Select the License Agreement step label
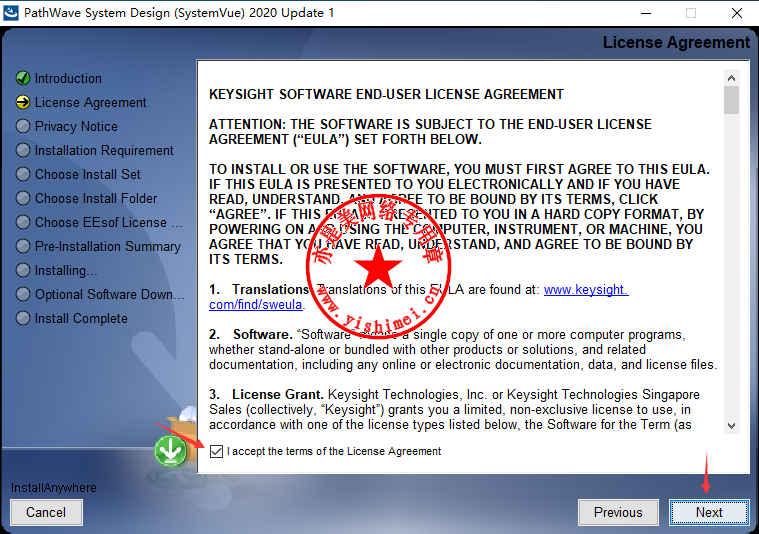The image size is (759, 534). tap(91, 103)
